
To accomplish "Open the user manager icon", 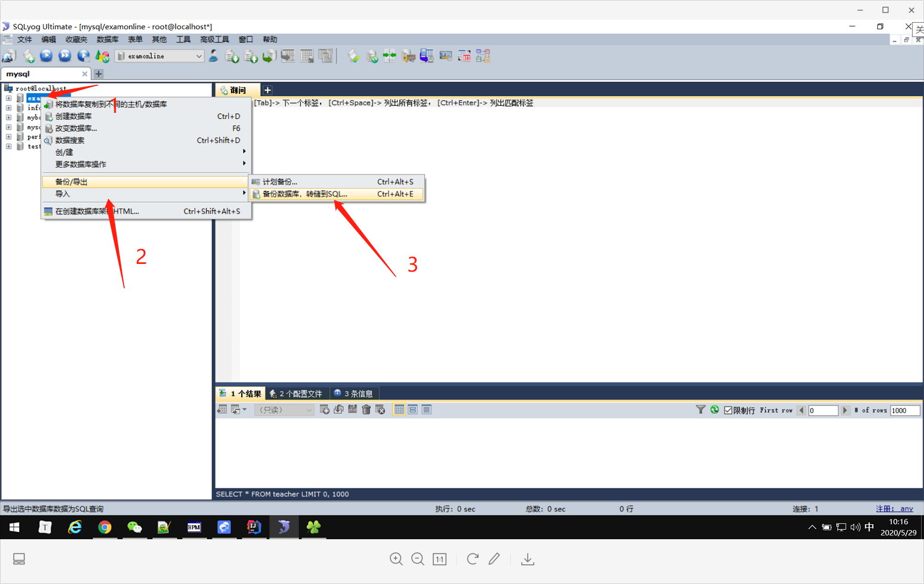I will click(213, 56).
